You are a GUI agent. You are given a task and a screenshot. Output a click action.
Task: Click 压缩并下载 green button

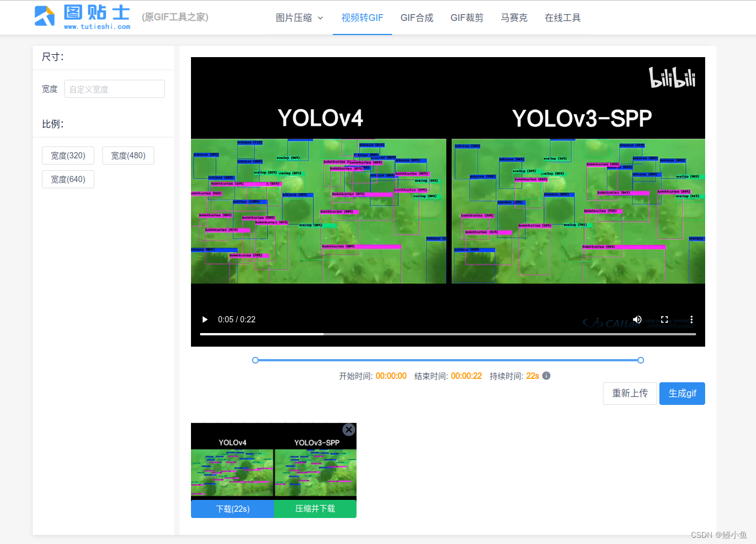click(315, 509)
